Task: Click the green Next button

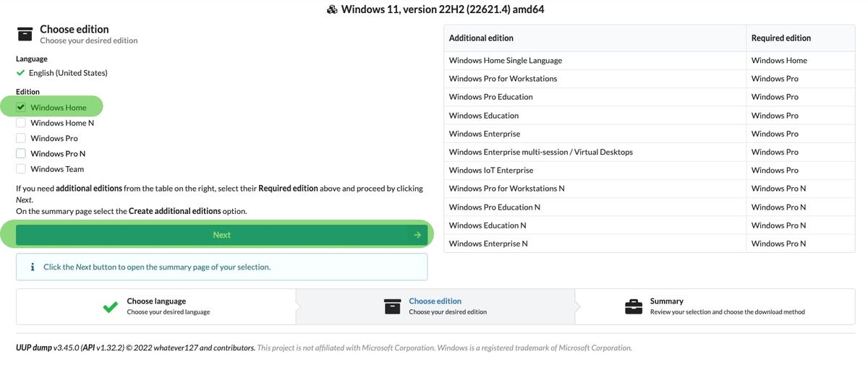Action: (221, 235)
